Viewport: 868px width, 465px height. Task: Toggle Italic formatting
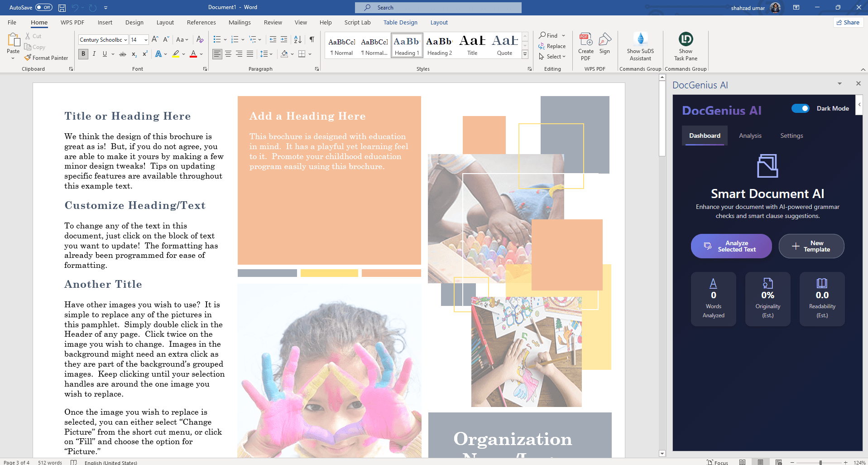click(94, 54)
